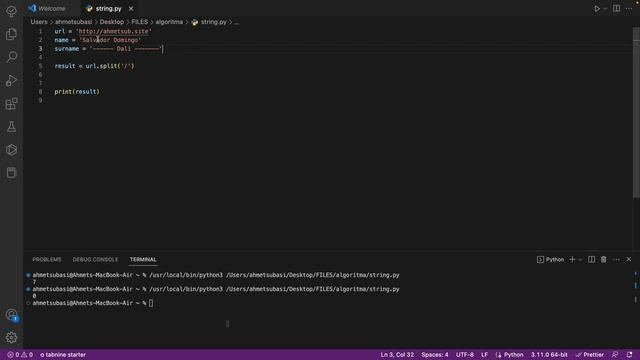The image size is (640, 360).
Task: Open the run button dropdown arrow
Action: (605, 9)
